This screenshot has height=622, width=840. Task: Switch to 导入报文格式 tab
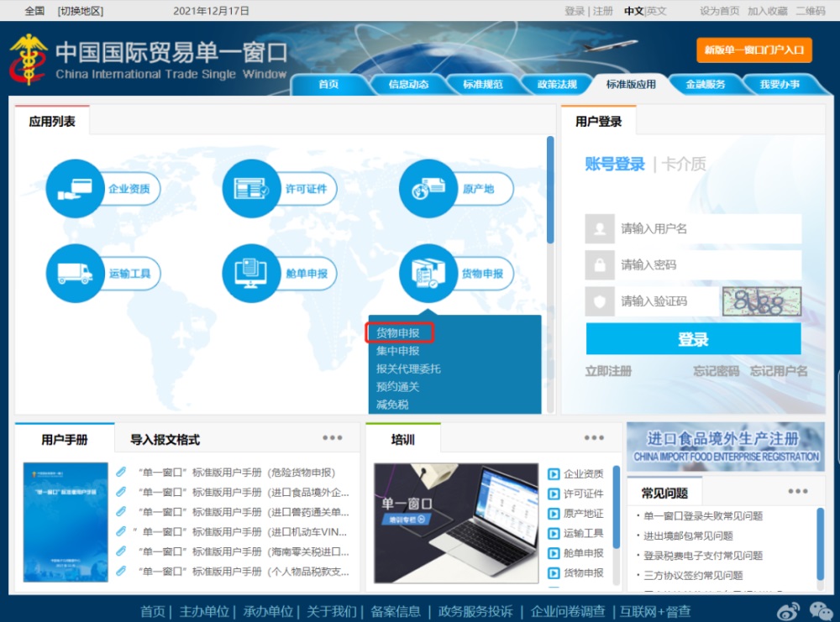click(165, 440)
